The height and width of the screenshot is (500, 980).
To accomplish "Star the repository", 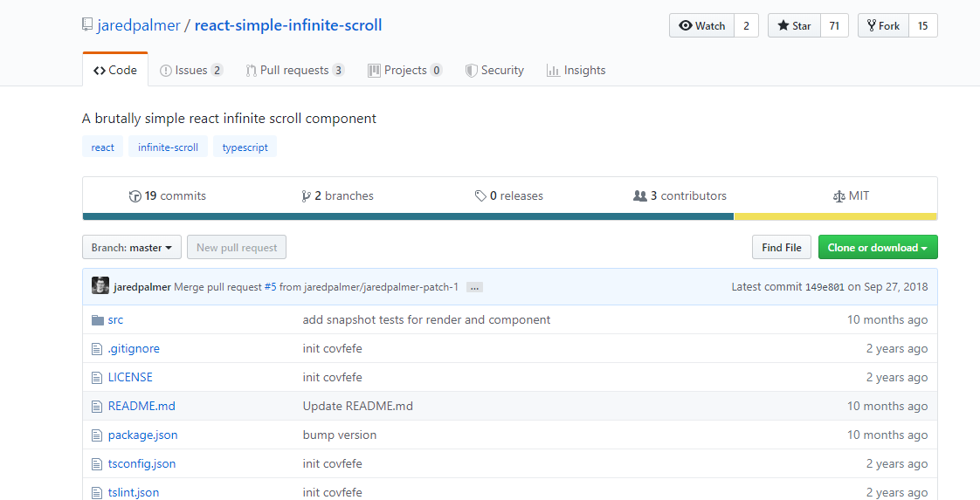I will 794,25.
